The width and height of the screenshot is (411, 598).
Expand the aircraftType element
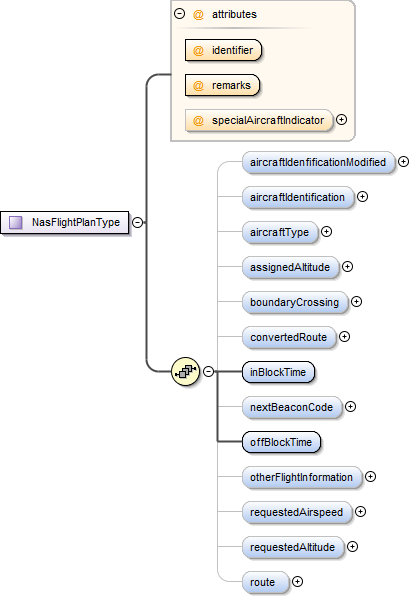326,231
